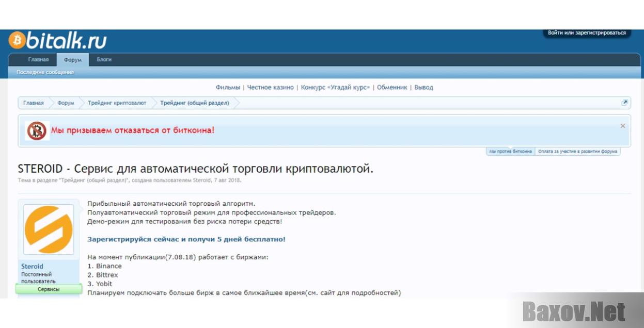644x328 pixels.
Task: Open Steroid username profile link
Action: (x=32, y=267)
